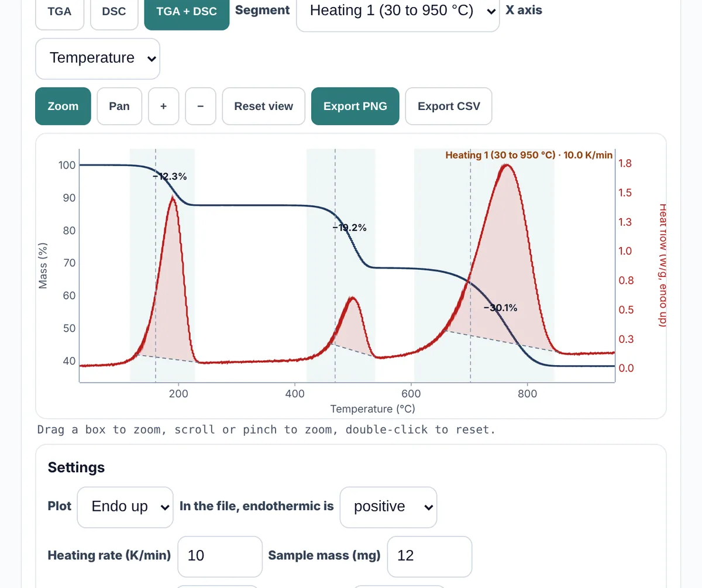Click the Mass (%) axis title
The height and width of the screenshot is (588, 702).
pos(43,266)
